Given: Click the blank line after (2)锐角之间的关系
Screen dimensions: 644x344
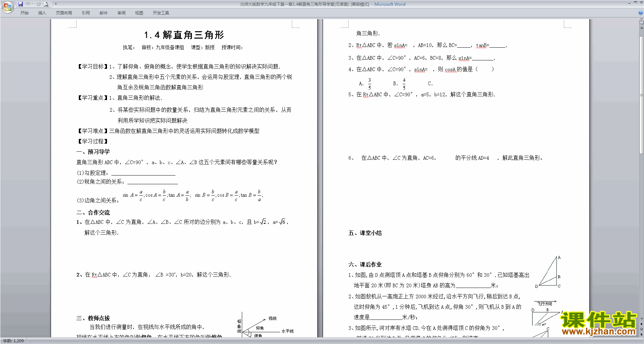Looking at the screenshot, I should point(153,182).
